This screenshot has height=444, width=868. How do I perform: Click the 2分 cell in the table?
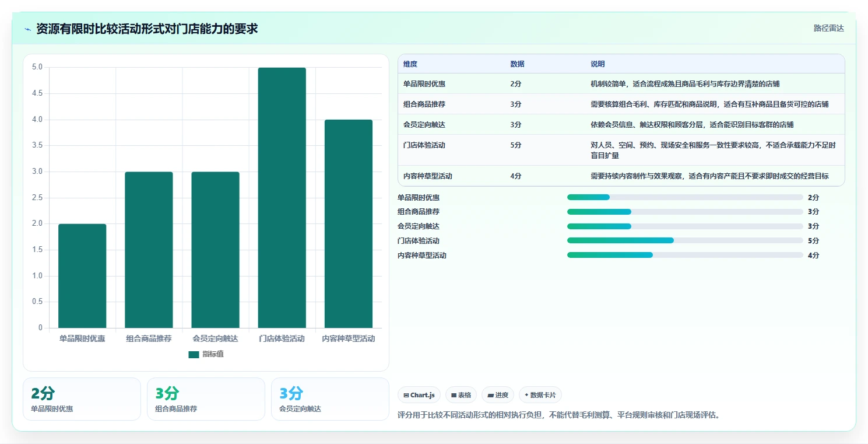click(516, 84)
